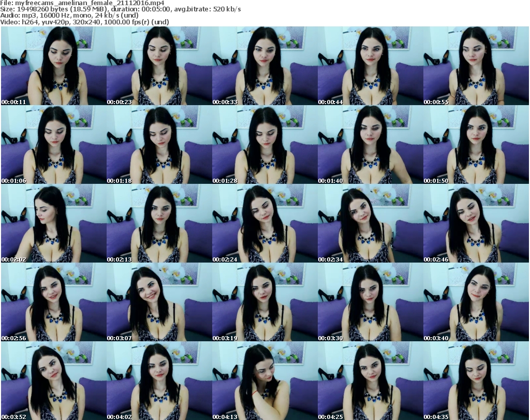
Task: Click the 00:02:56 preview frame
Action: [53, 302]
